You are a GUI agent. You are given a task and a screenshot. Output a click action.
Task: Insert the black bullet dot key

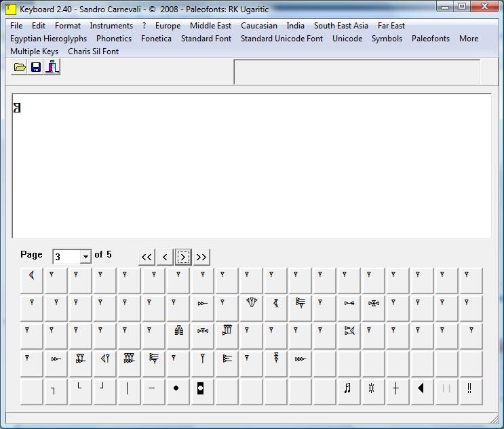click(x=178, y=392)
